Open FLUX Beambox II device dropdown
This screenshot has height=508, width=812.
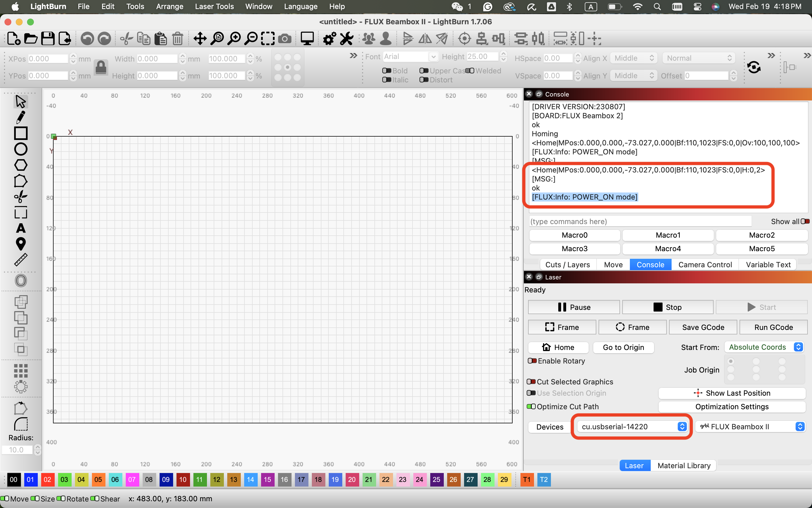(750, 427)
